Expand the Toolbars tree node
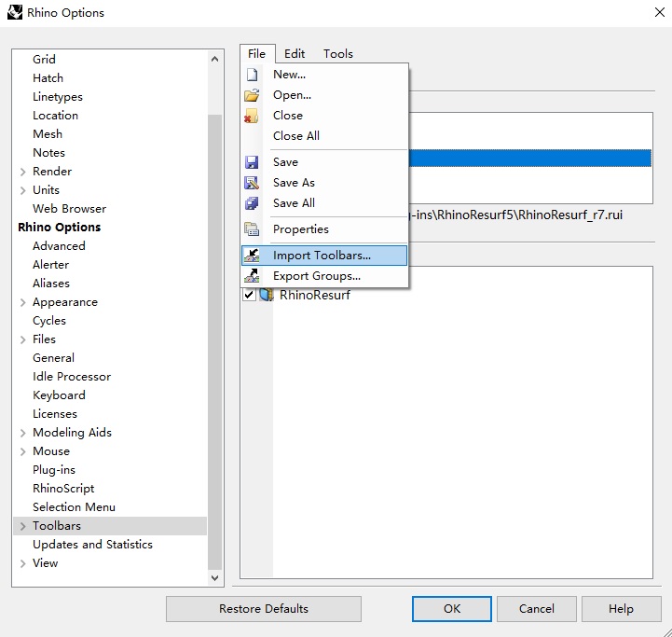The height and width of the screenshot is (637, 672). pyautogui.click(x=22, y=526)
